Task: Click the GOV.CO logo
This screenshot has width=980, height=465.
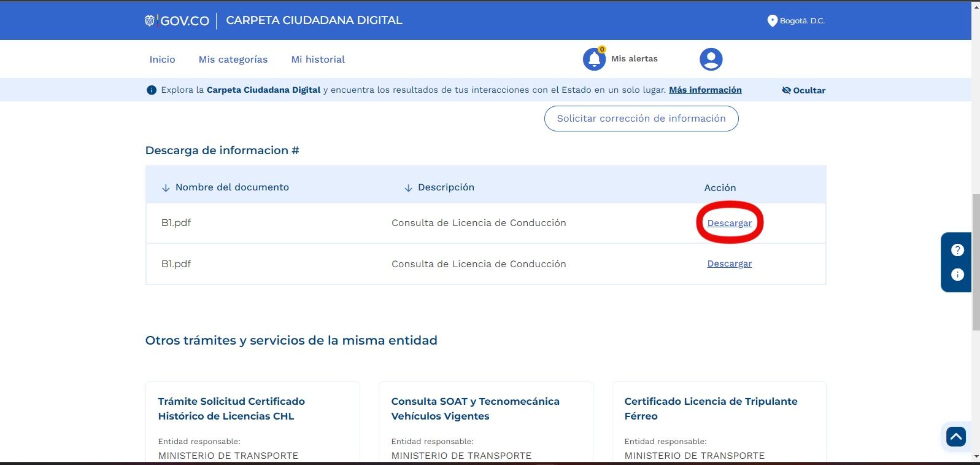Action: coord(177,21)
